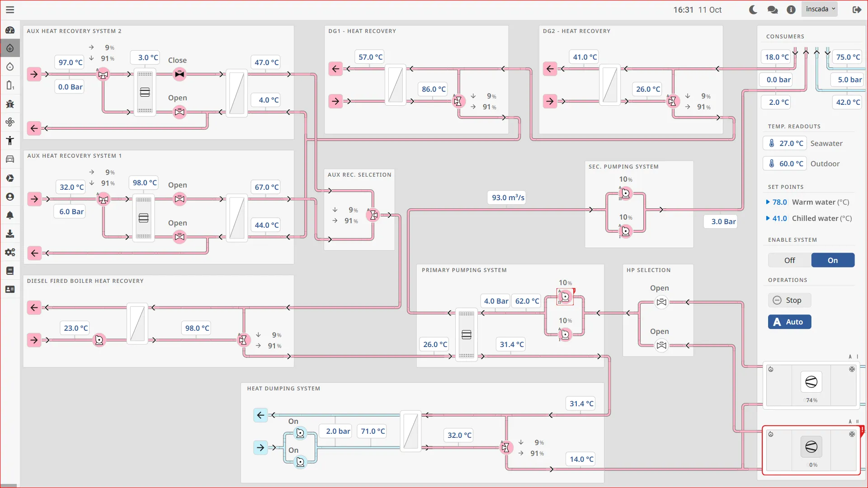Open the hamburger menu top left

pos(10,9)
